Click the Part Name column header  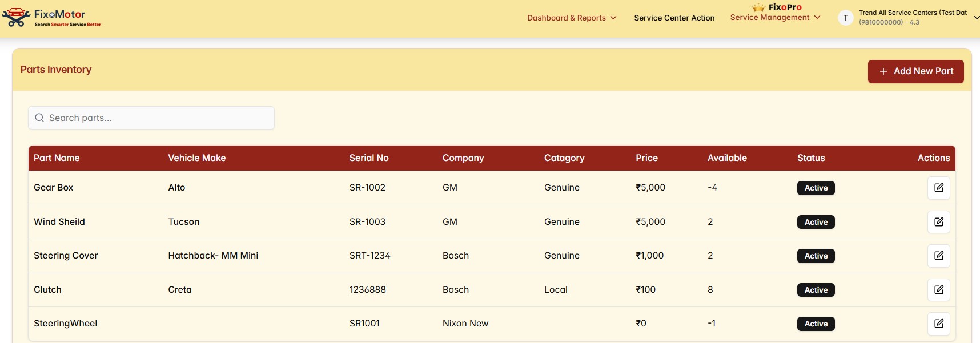tap(57, 158)
